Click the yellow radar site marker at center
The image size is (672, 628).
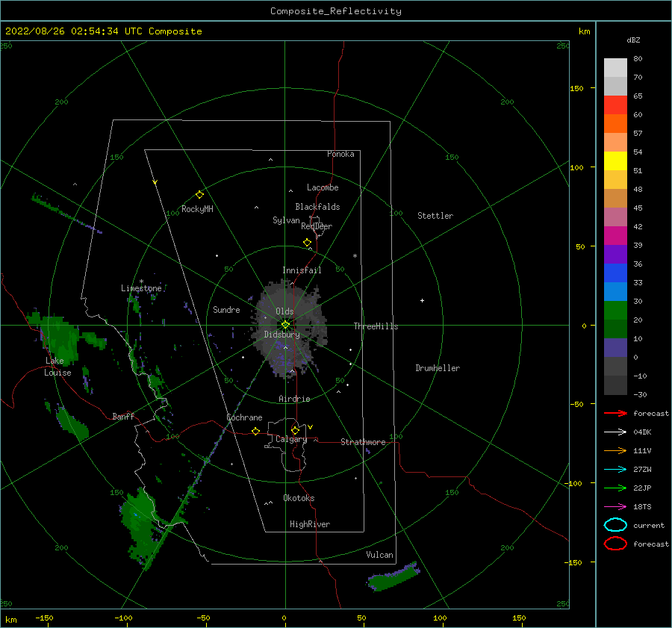[285, 325]
